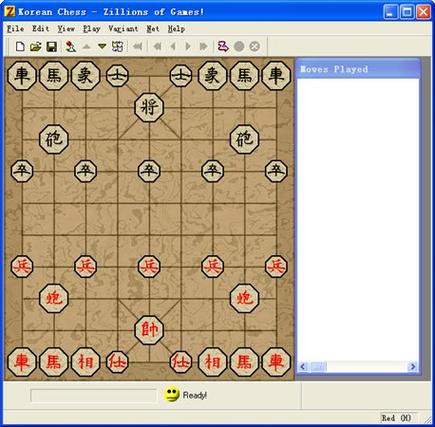Select the leftmost black soldier 卒
The image size is (435, 427).
[22, 171]
